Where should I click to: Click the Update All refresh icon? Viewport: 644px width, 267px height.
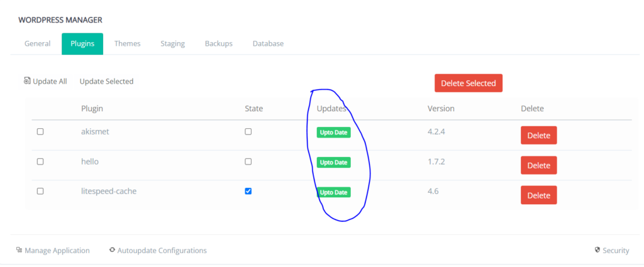coord(27,80)
